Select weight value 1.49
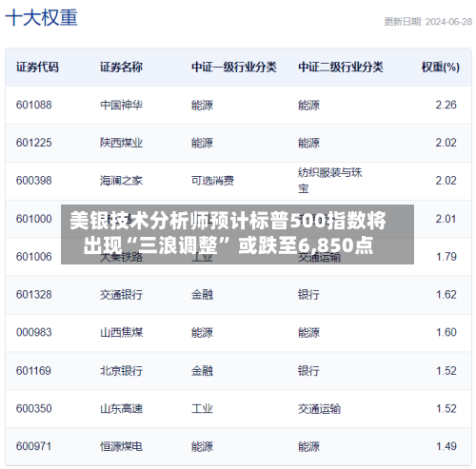 coord(446,446)
